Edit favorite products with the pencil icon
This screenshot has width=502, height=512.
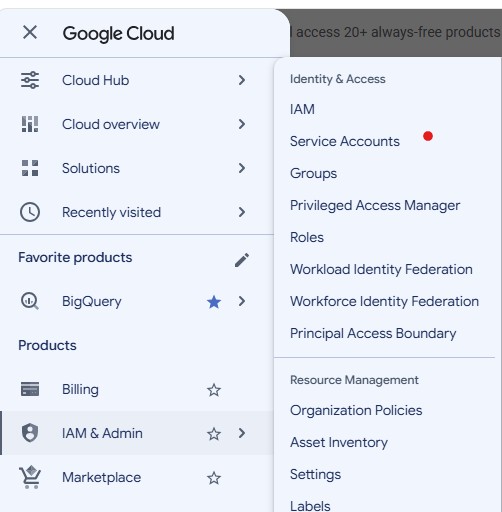click(x=242, y=260)
